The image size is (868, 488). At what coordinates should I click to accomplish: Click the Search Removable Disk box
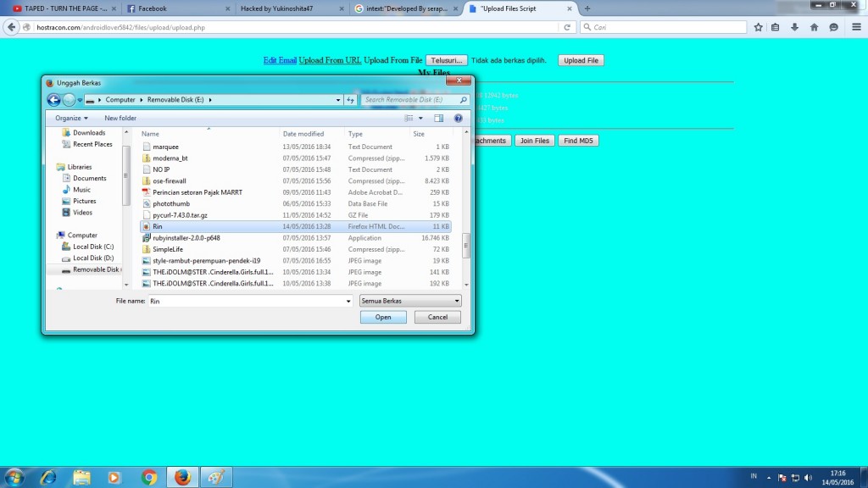(x=415, y=100)
